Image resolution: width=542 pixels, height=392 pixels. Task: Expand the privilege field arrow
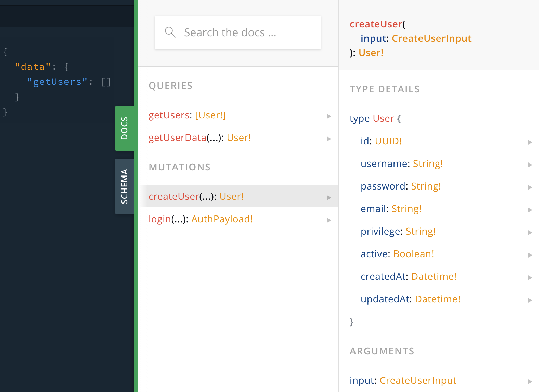coord(530,232)
